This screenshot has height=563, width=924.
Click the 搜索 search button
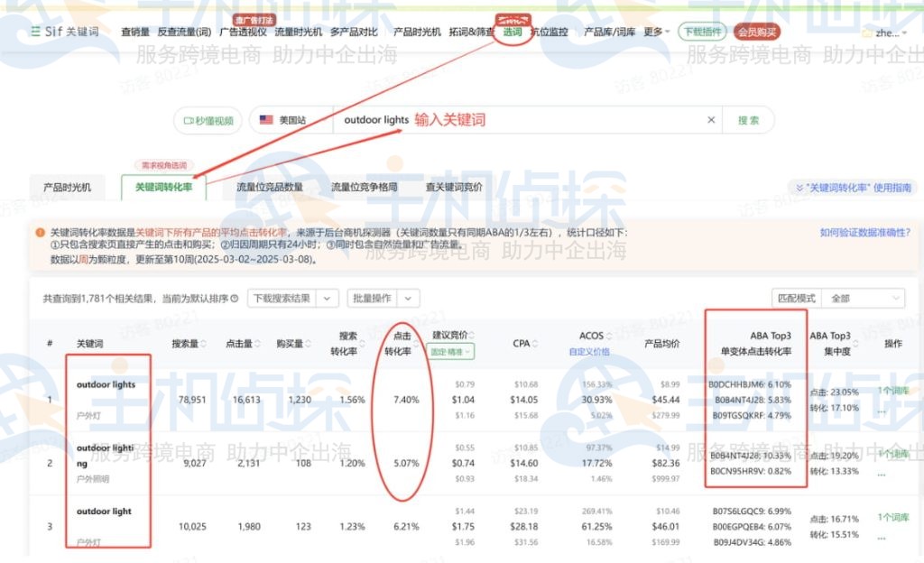click(x=748, y=119)
